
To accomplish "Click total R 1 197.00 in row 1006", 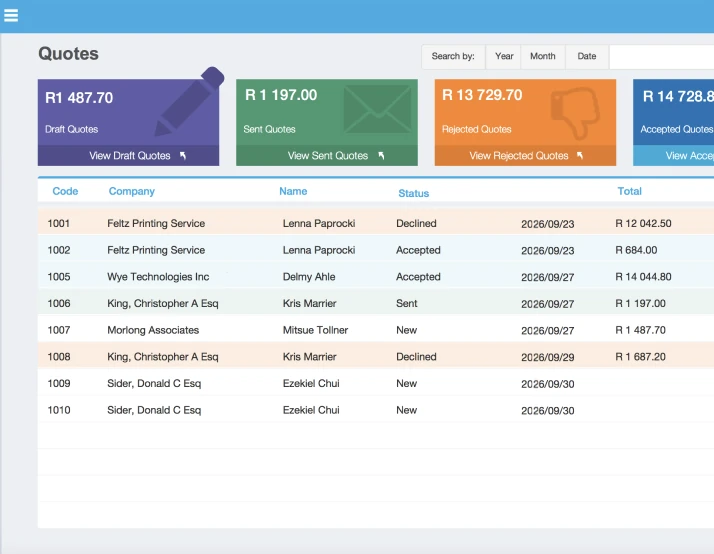I will coord(640,303).
